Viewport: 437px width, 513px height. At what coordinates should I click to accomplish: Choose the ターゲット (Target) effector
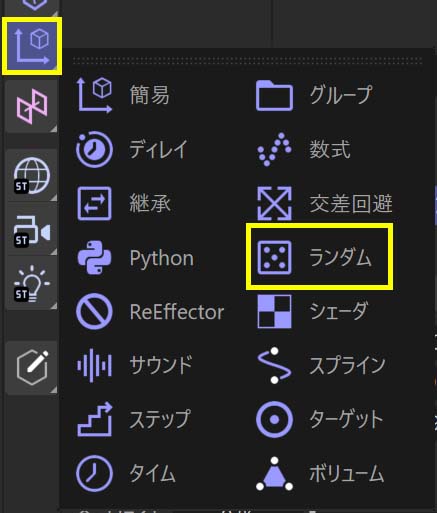[320, 419]
